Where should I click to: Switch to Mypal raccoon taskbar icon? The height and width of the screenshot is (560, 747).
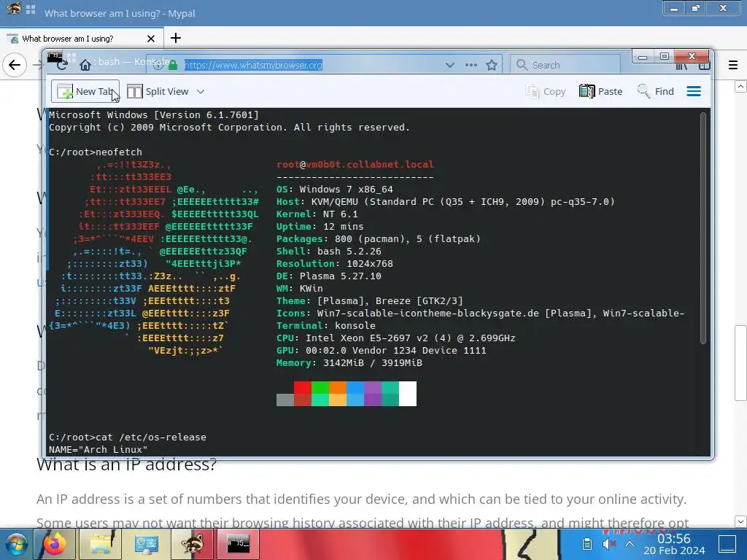tap(192, 544)
